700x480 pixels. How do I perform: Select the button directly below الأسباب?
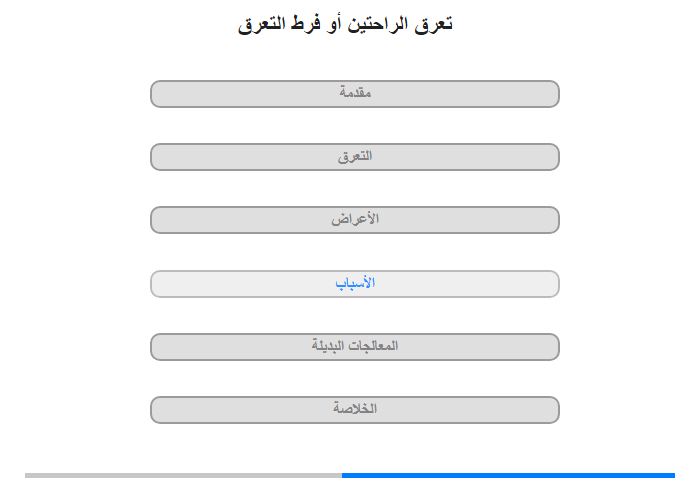[x=355, y=346]
